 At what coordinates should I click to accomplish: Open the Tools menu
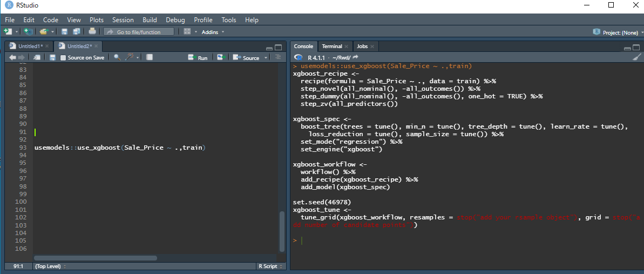[229, 20]
